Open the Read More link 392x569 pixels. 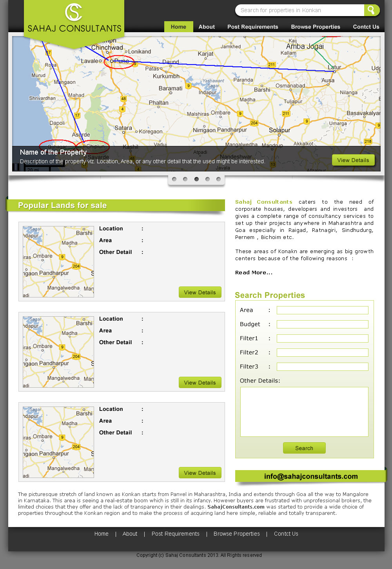click(x=254, y=273)
